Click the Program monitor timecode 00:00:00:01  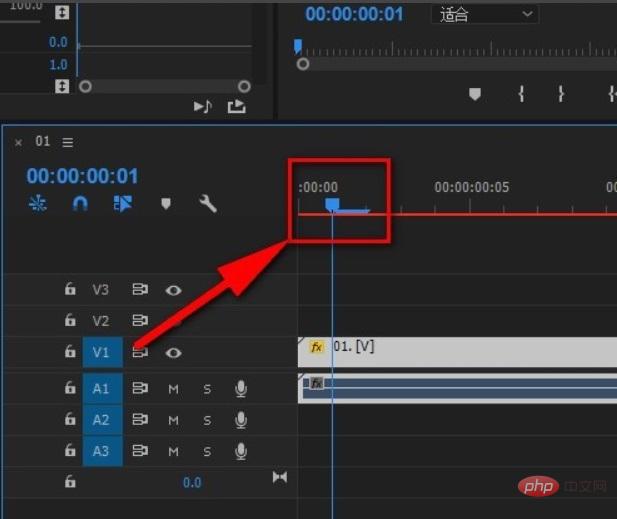(354, 14)
